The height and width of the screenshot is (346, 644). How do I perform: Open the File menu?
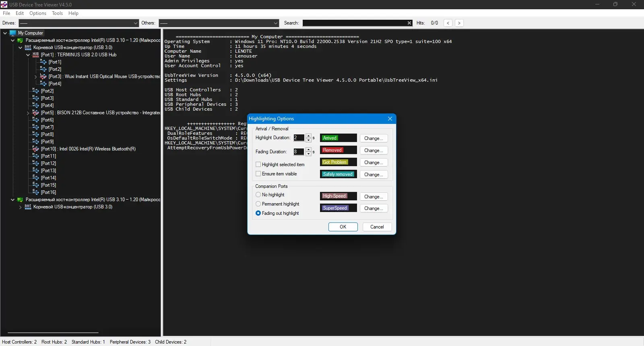point(6,13)
